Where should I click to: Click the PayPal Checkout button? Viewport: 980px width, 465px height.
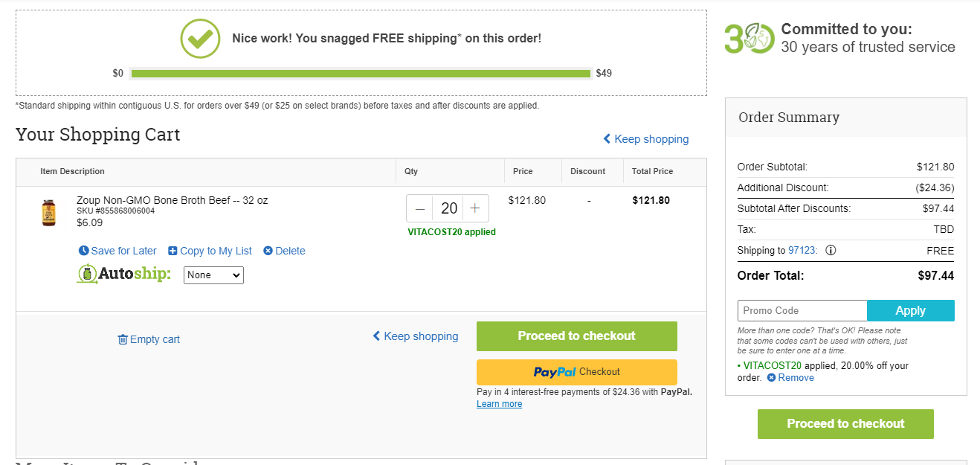(576, 372)
